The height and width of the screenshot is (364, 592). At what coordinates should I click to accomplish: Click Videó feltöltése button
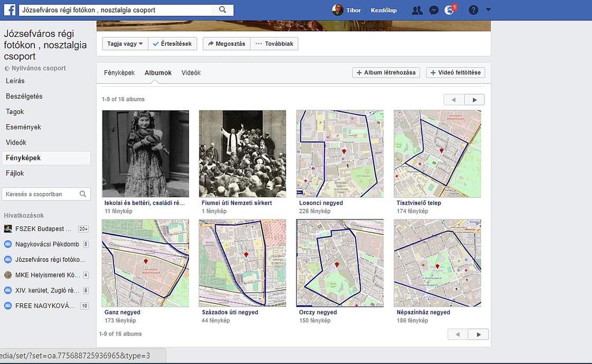coord(456,72)
